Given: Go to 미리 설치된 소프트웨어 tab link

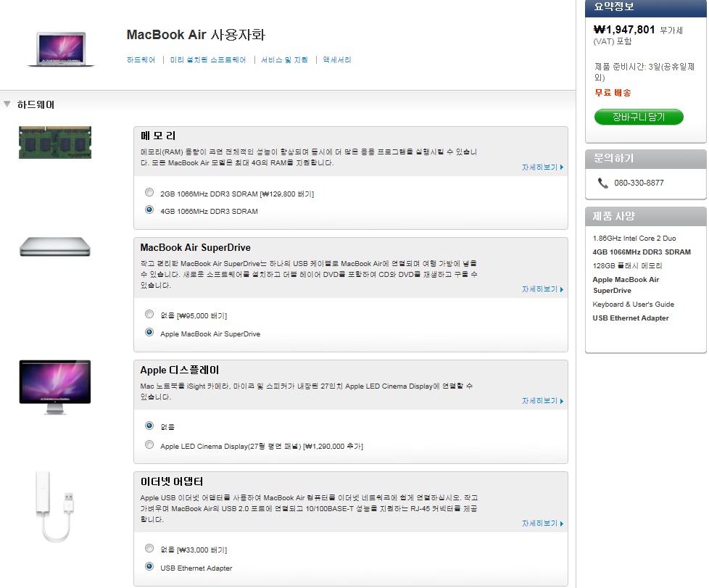Looking at the screenshot, I should click(208, 60).
